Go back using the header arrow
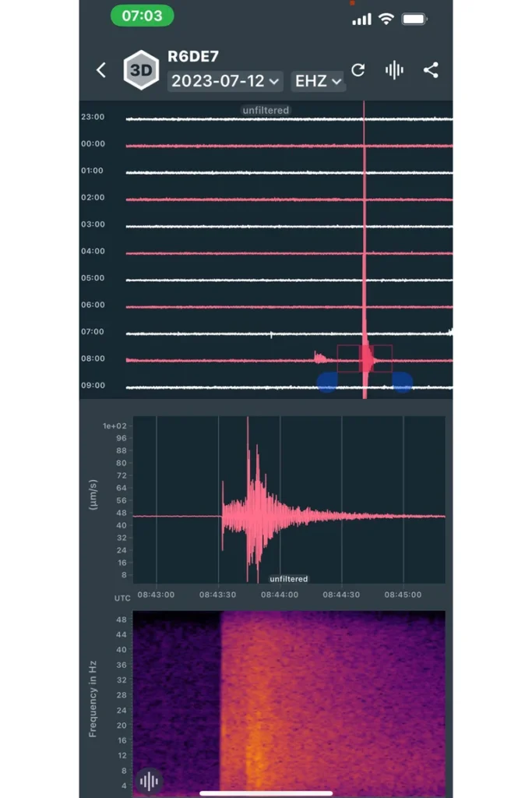532x798 pixels. [100, 70]
